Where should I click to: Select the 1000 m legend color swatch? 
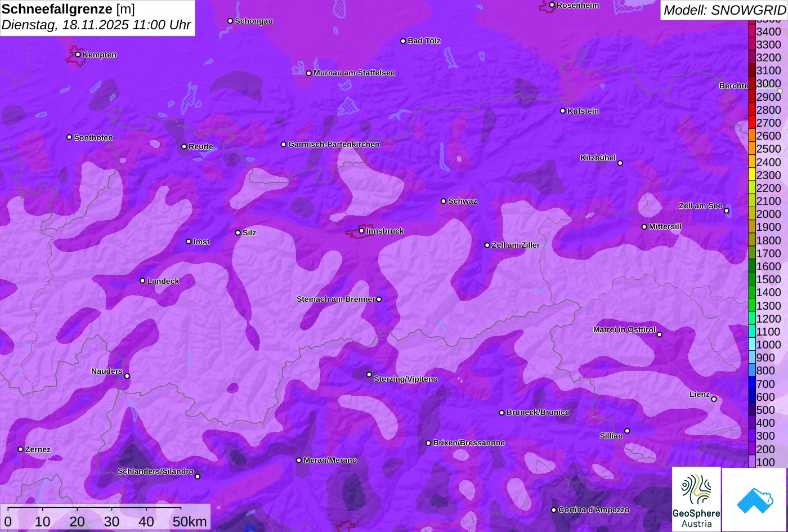coord(752,344)
